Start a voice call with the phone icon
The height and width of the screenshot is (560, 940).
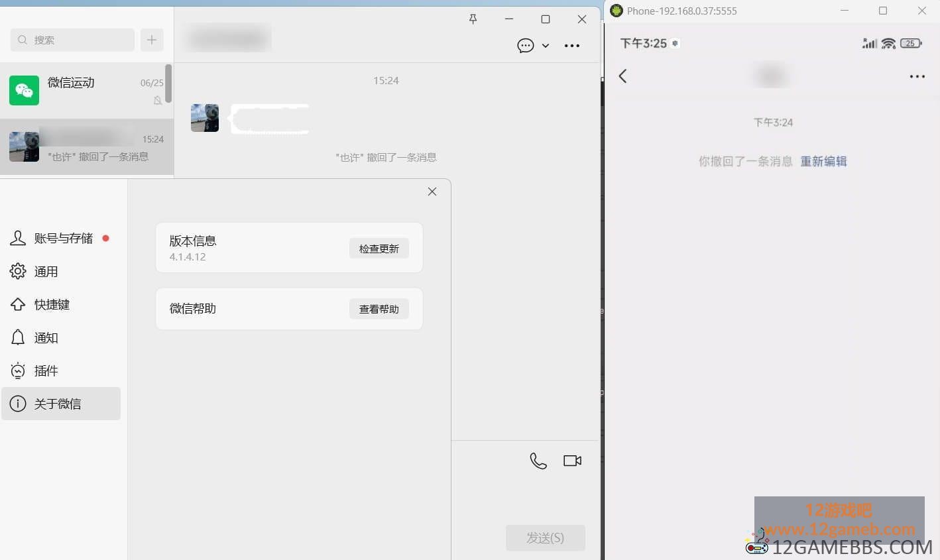click(538, 461)
